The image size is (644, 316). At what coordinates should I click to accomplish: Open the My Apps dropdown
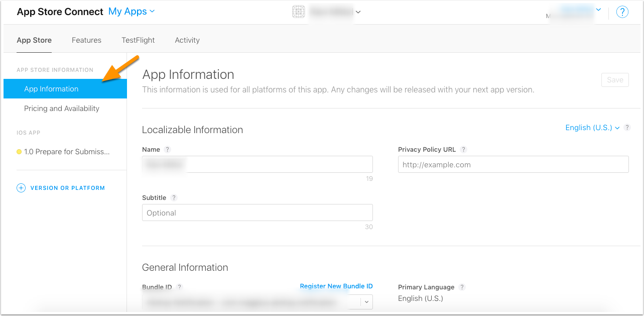[132, 12]
